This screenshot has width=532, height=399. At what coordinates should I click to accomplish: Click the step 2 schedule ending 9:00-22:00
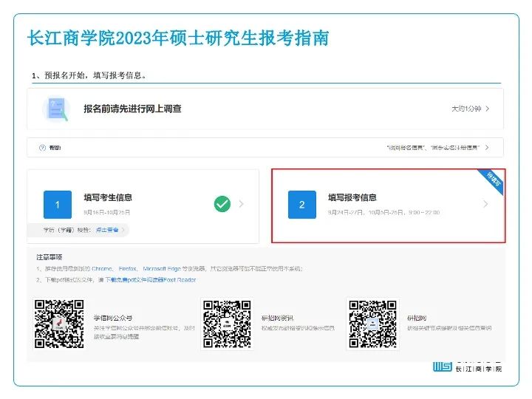(x=383, y=212)
